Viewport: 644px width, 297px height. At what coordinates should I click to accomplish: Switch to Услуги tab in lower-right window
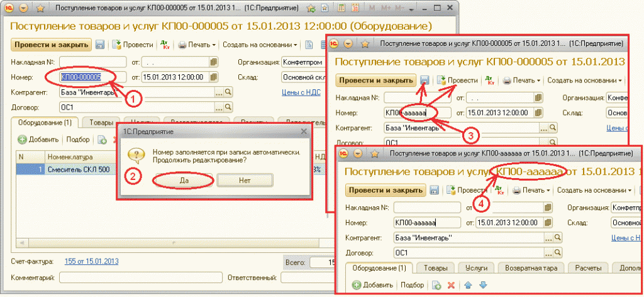(476, 268)
